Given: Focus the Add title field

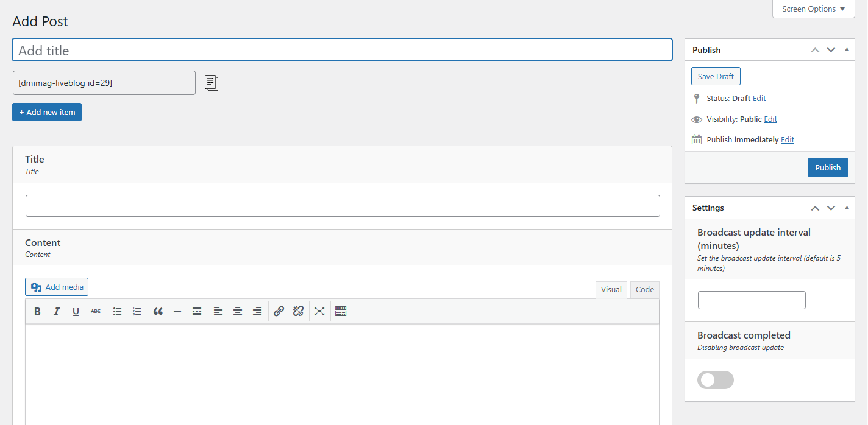Looking at the screenshot, I should (342, 50).
